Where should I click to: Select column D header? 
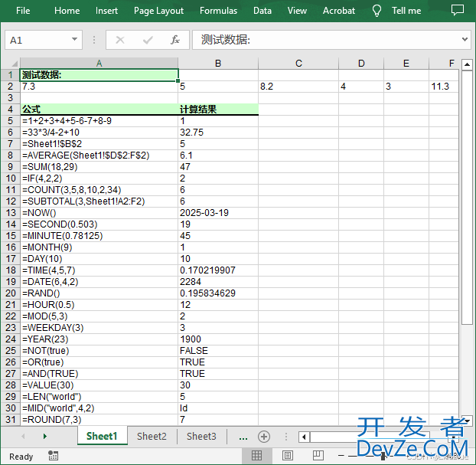point(361,64)
